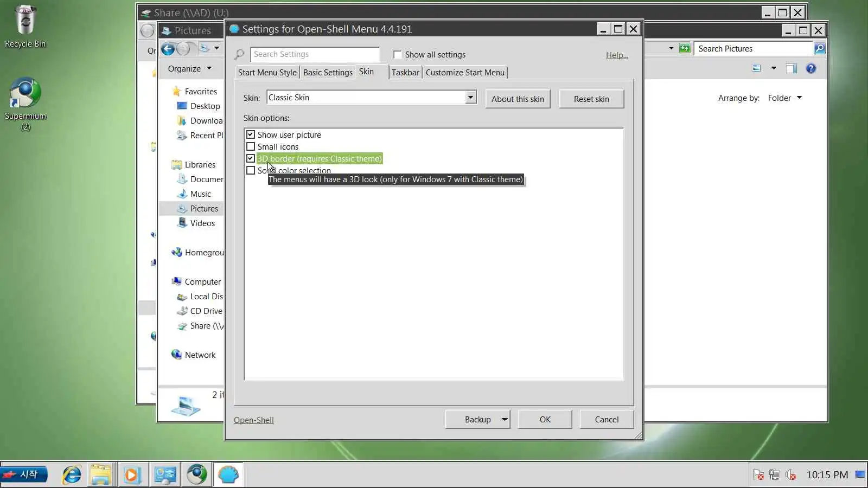Click the About this skin button

518,99
